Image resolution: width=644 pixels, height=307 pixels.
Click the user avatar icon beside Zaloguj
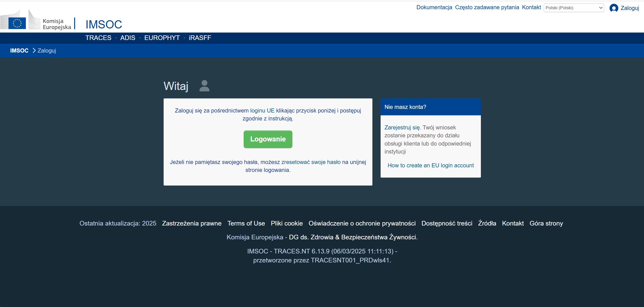tap(613, 8)
